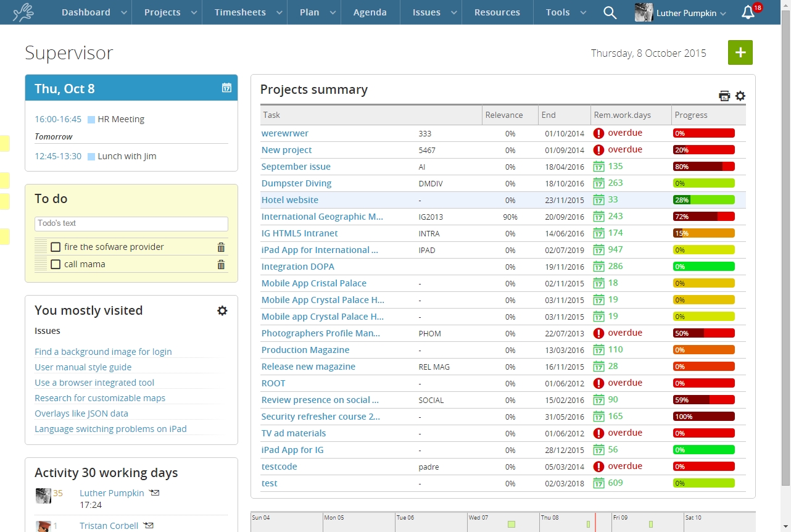Click the Twproject logo in the top-left corner
Viewport: 791px width, 532px height.
pos(23,12)
